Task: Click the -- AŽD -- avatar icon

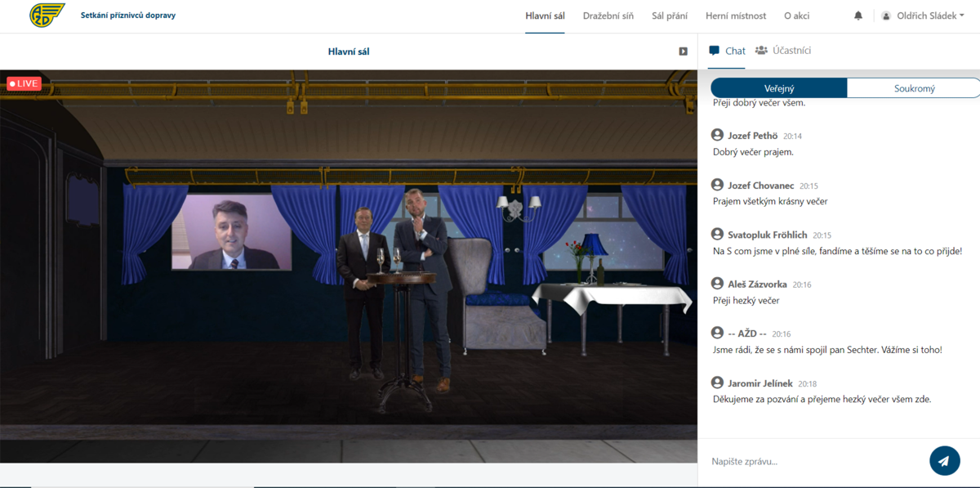Action: pos(718,334)
